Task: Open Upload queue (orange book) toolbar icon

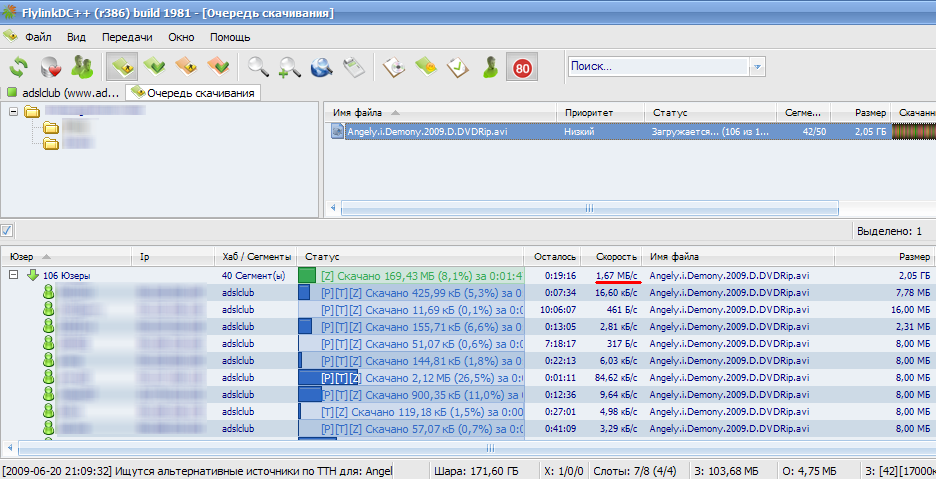Action: click(186, 66)
